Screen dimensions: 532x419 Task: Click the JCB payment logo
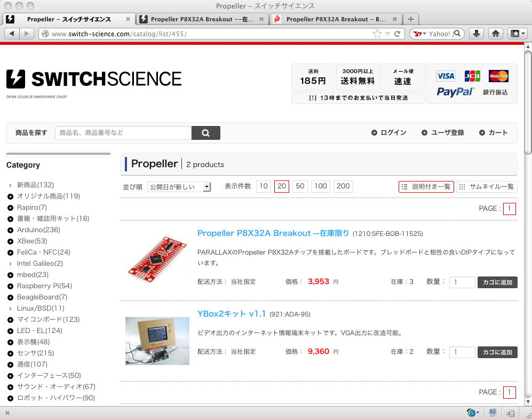pyautogui.click(x=472, y=76)
